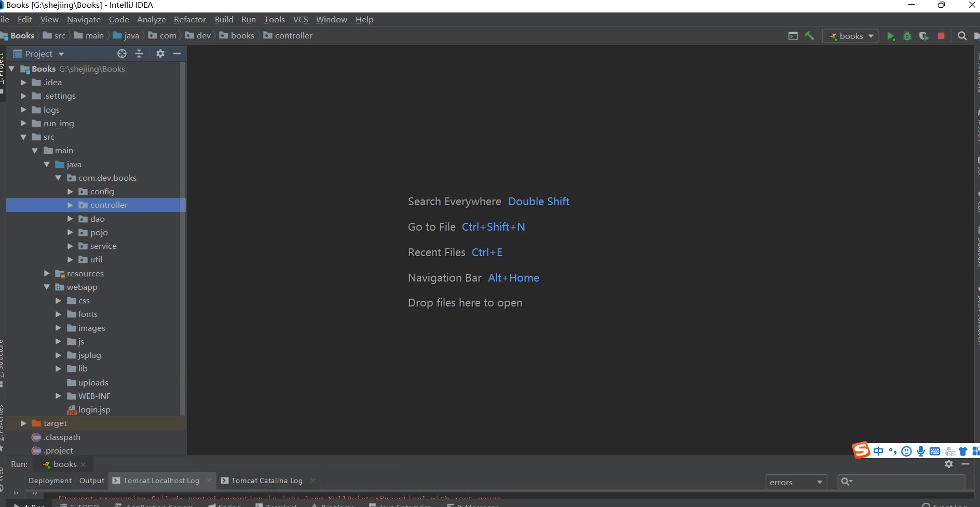Click the java breadcrumb in navigation bar
This screenshot has width=980, height=507.
coord(126,36)
